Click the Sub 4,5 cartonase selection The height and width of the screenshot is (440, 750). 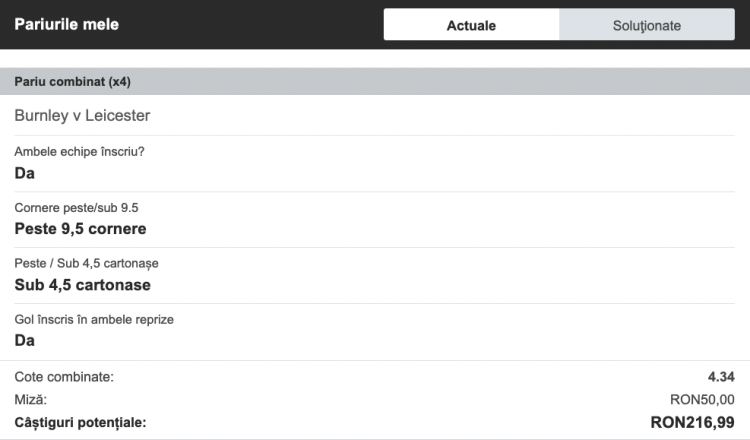82,285
